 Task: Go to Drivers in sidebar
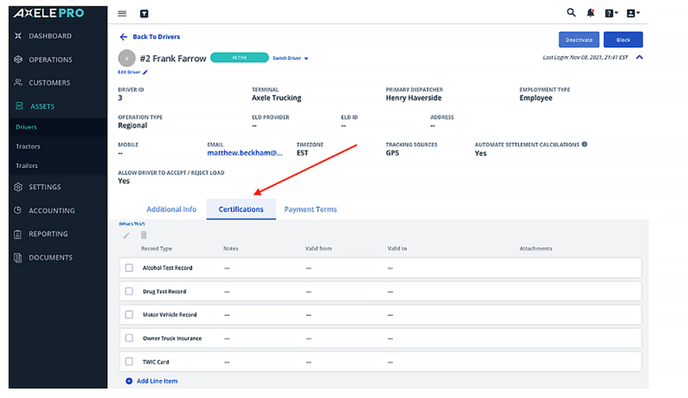26,127
